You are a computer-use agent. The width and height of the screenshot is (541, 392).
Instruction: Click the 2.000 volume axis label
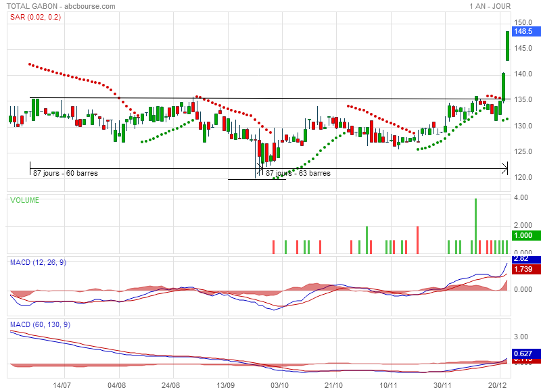523,225
